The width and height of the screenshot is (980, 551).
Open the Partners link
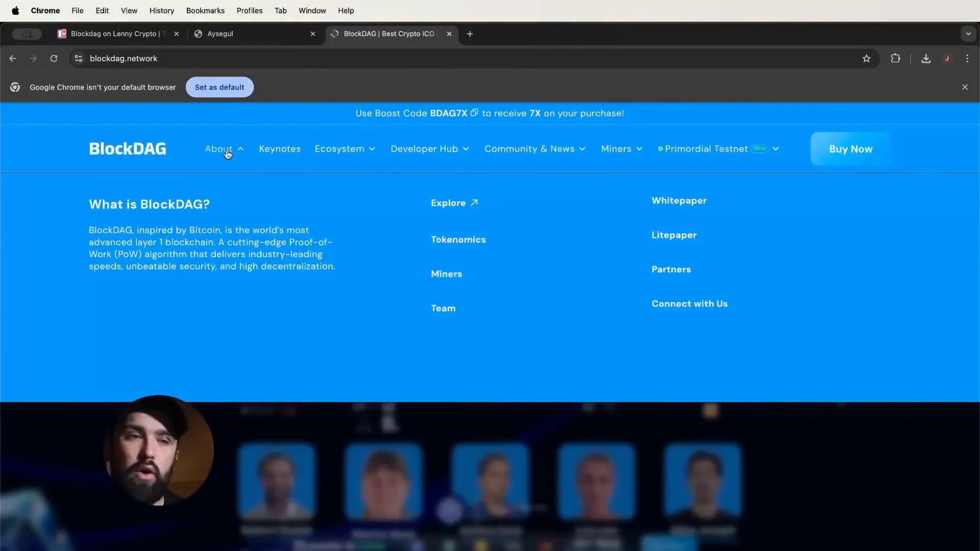pyautogui.click(x=671, y=269)
